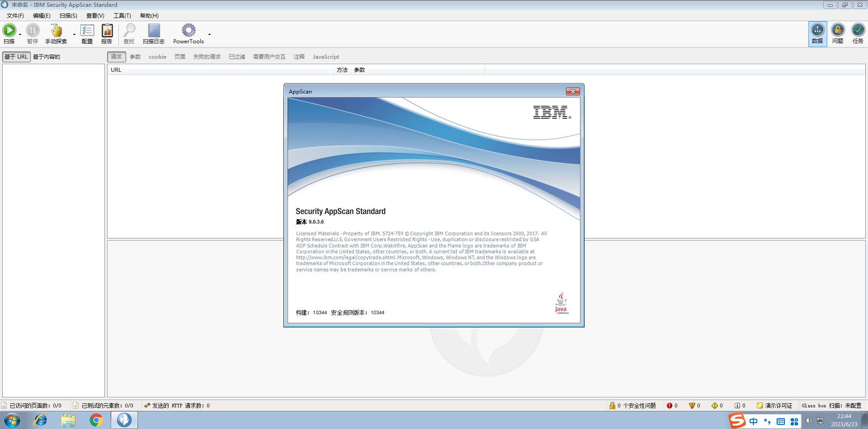Click the red high severity count icon
The height and width of the screenshot is (429, 868).
pyautogui.click(x=670, y=406)
